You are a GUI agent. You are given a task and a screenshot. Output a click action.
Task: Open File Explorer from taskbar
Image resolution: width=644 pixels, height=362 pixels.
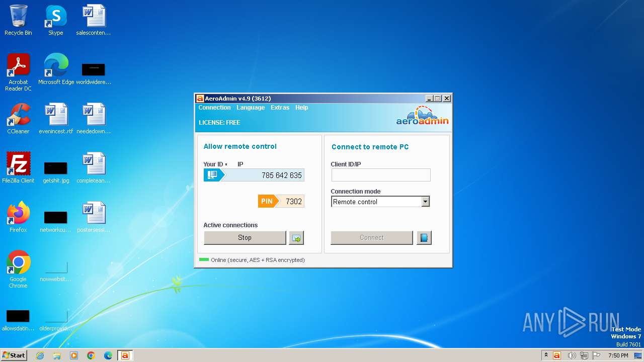(57, 355)
